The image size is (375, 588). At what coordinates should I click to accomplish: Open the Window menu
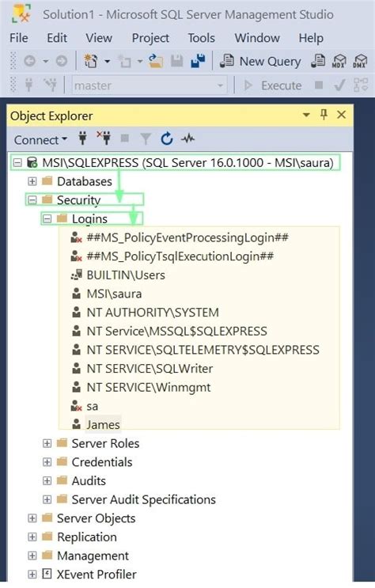pyautogui.click(x=257, y=38)
